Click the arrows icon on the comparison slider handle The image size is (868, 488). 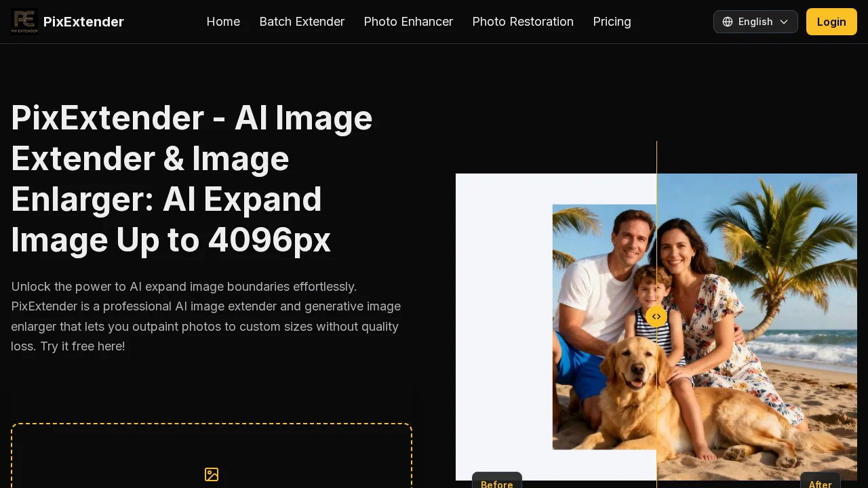tap(656, 316)
